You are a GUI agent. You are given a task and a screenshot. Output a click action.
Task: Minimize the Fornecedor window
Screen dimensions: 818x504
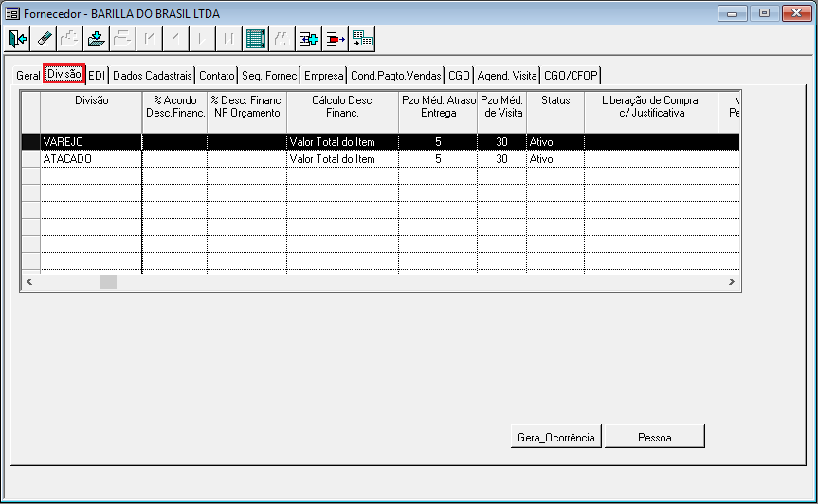coord(733,13)
